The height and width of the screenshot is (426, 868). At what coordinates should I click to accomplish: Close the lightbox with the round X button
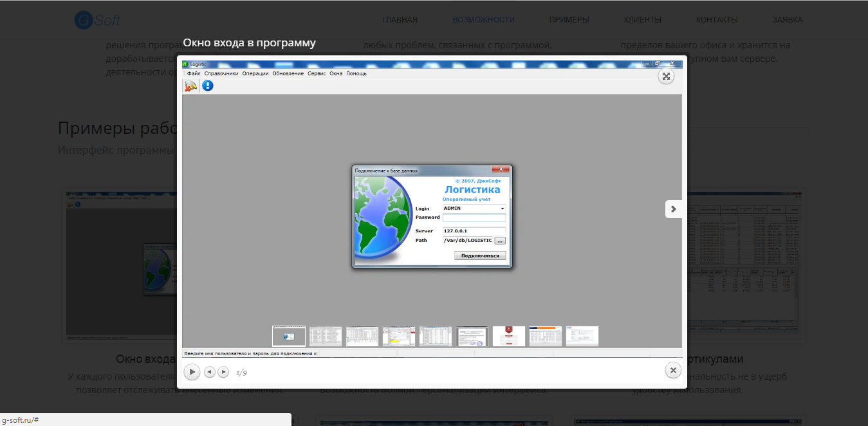tap(672, 370)
